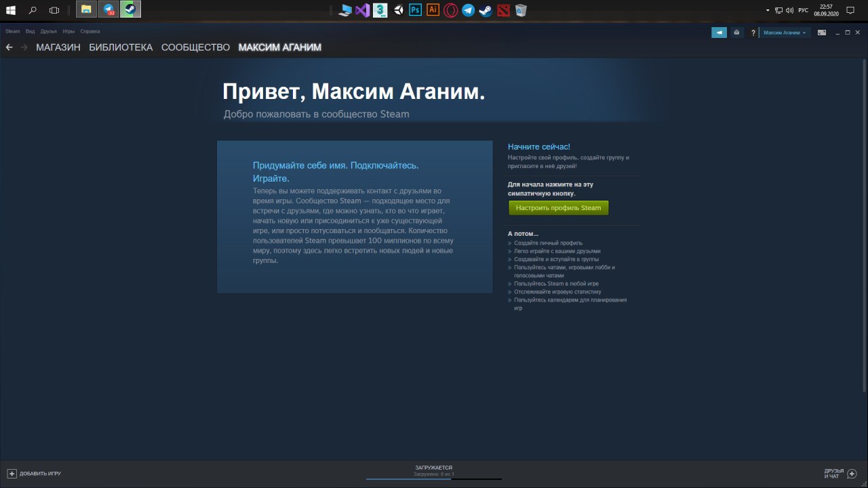
Task: Open the Steam menu
Action: [x=13, y=31]
